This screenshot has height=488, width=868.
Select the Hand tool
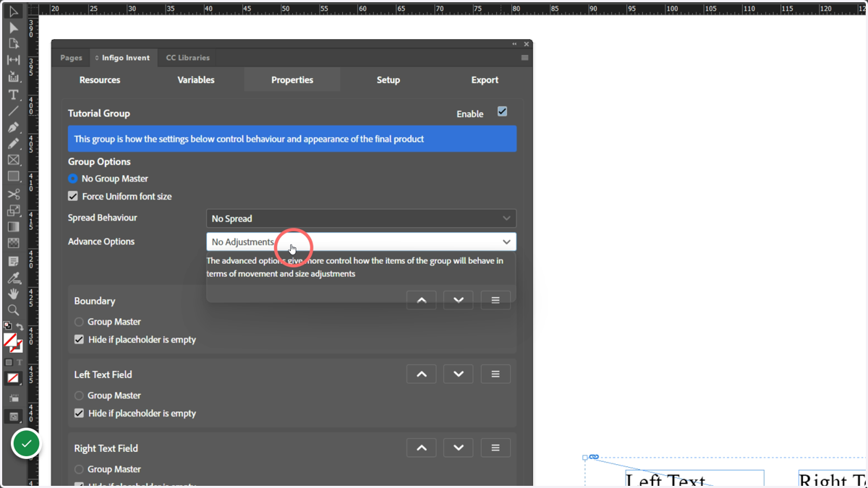pos(13,294)
